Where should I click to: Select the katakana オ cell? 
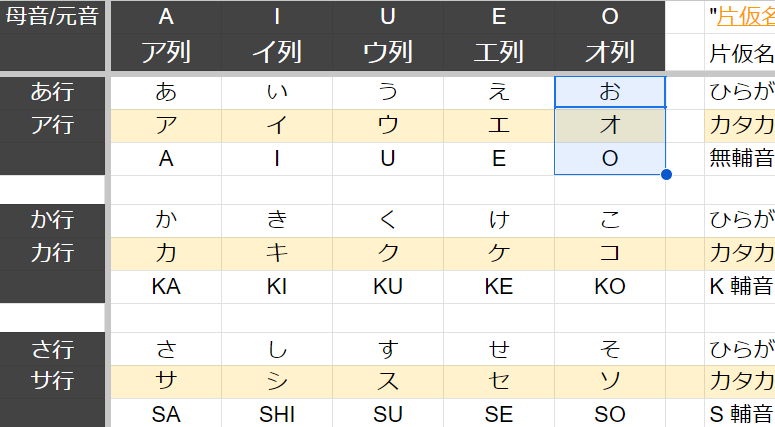[x=609, y=126]
